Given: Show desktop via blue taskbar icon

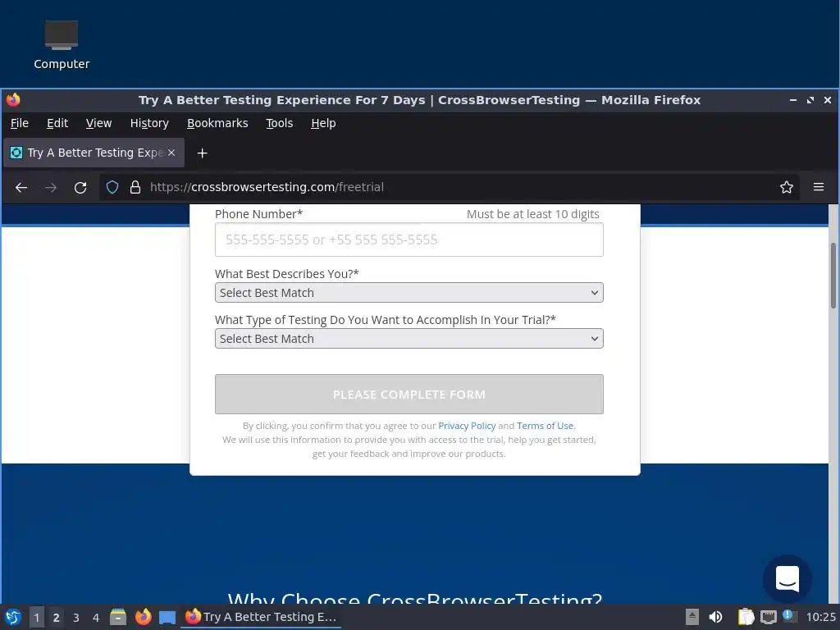Looking at the screenshot, I should [167, 617].
